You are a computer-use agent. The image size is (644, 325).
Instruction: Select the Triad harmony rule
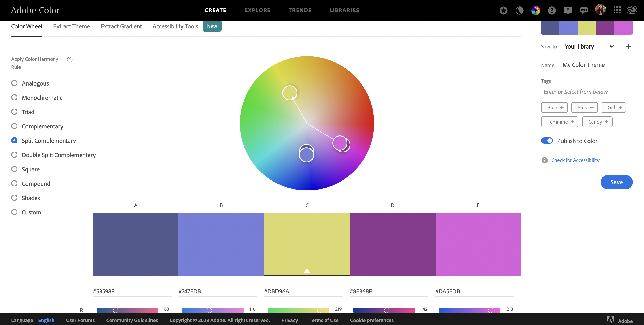click(23, 112)
